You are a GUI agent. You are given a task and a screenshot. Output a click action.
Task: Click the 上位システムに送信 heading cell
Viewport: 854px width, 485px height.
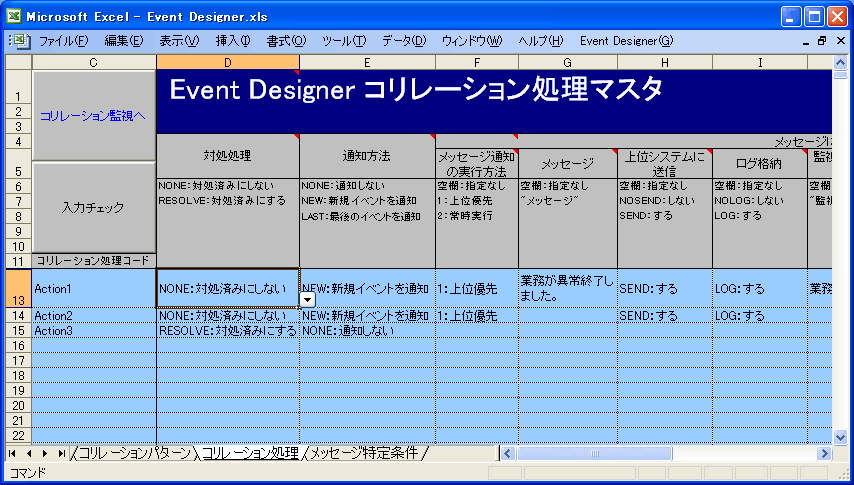(664, 163)
